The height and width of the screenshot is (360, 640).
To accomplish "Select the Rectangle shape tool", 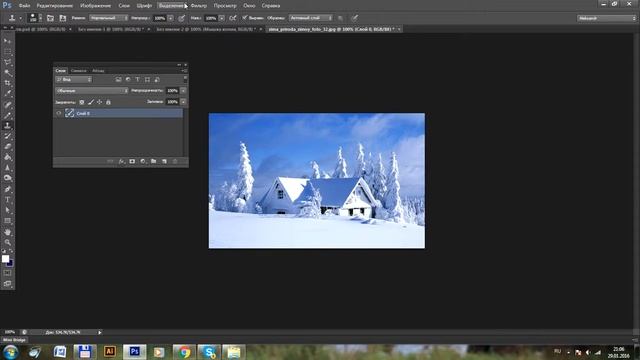I will [x=7, y=221].
